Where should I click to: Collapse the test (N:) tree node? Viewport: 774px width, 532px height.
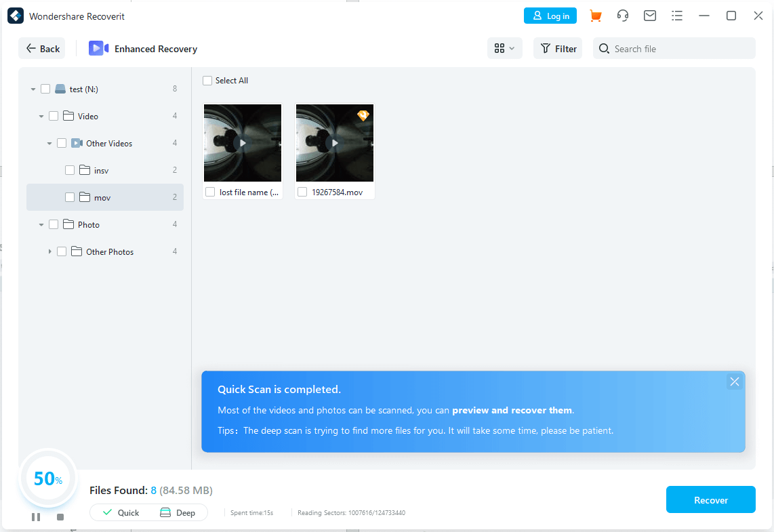click(x=33, y=89)
